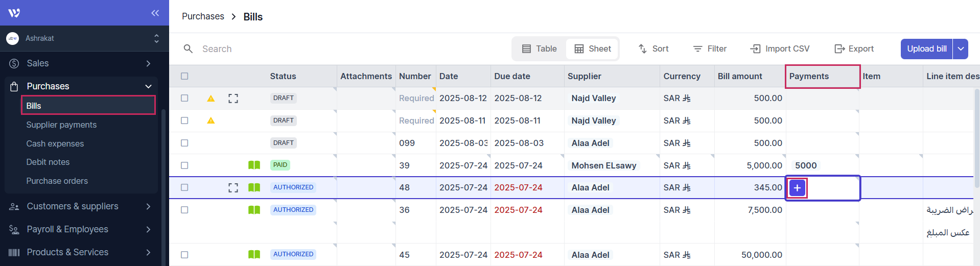This screenshot has width=980, height=266.
Task: Add payment with plus button on bill 48
Action: pos(797,188)
